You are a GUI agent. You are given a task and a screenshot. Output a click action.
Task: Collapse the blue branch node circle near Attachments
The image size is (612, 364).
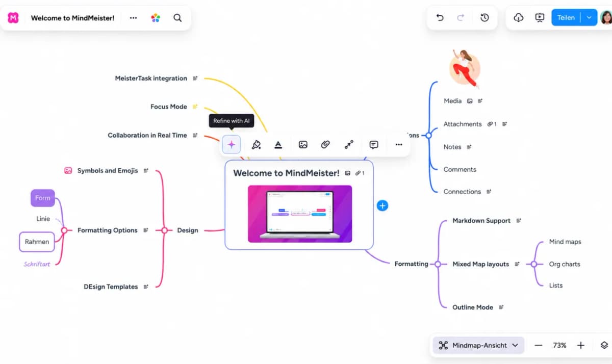[428, 135]
